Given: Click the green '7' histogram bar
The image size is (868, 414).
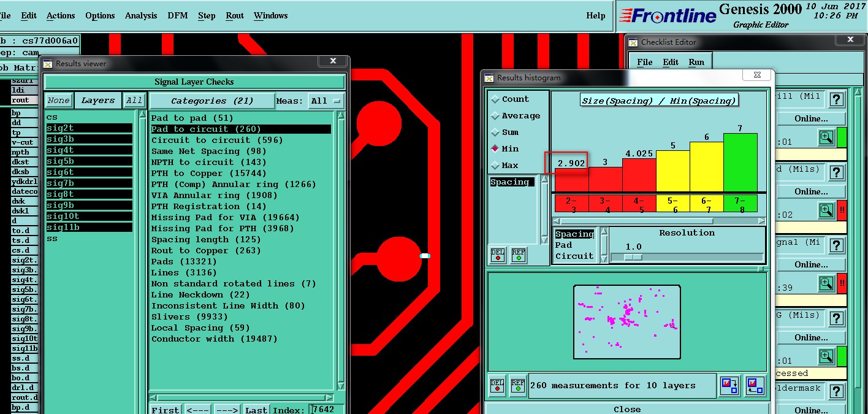Looking at the screenshot, I should 740,163.
